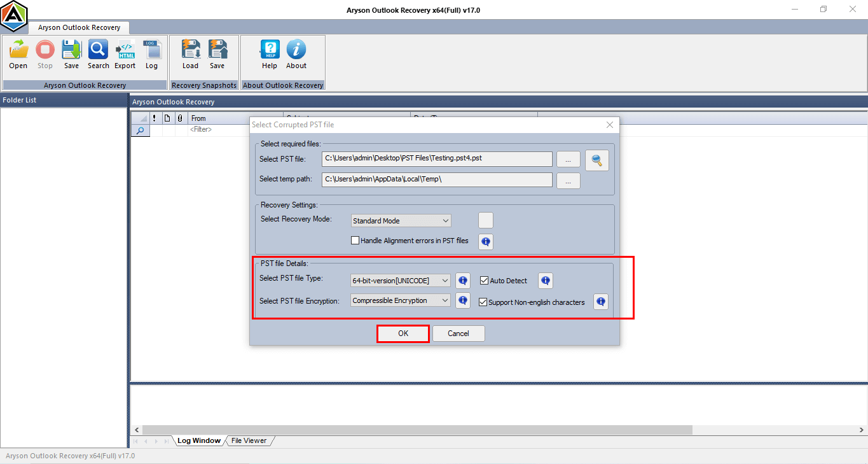Click OK in the dialog
The height and width of the screenshot is (464, 868).
click(403, 334)
